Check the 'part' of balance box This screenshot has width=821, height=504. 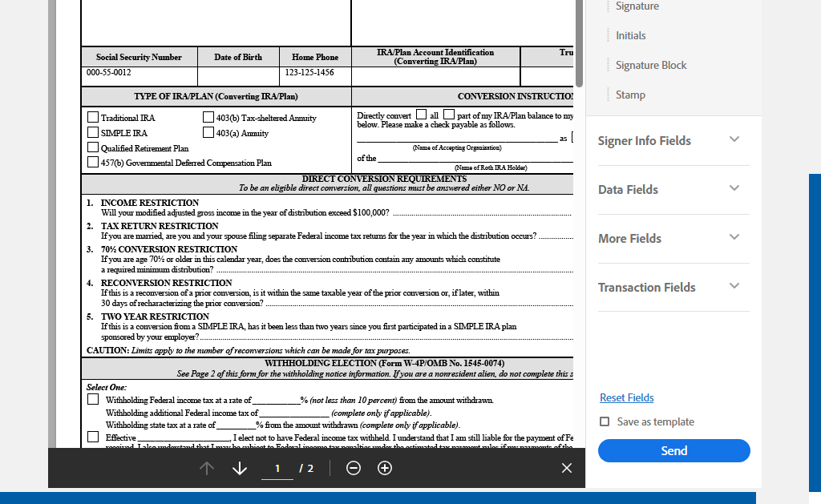(449, 114)
